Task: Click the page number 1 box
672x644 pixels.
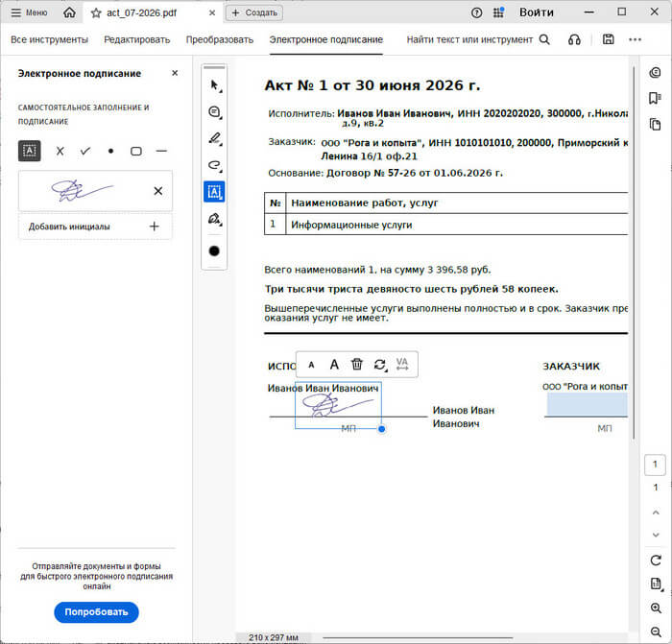Action: click(x=655, y=464)
